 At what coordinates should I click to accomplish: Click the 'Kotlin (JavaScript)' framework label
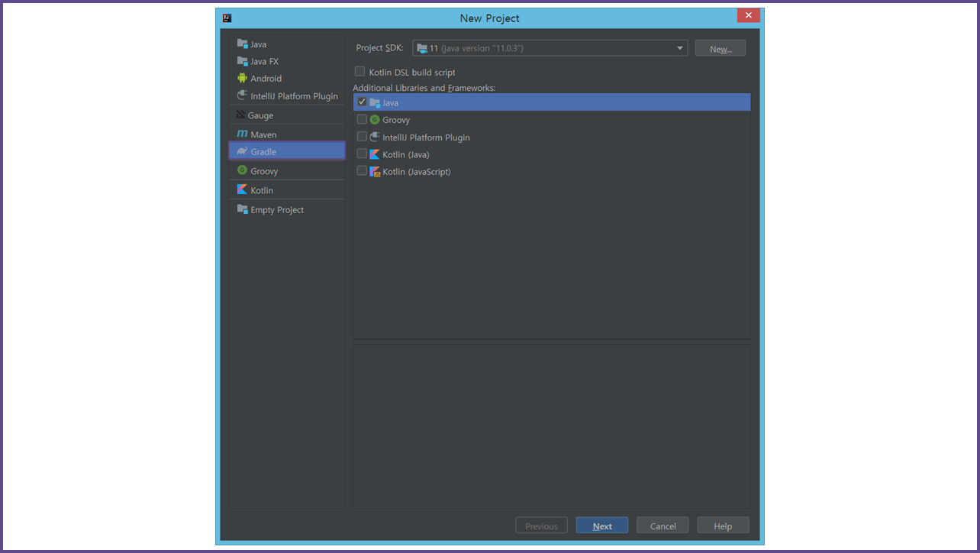click(x=417, y=172)
